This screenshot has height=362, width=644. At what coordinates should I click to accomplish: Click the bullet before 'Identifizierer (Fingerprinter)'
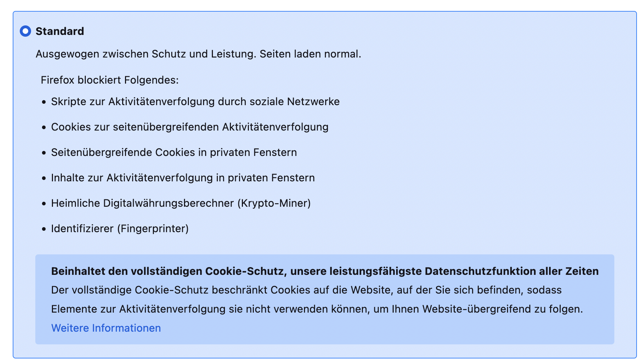(44, 229)
